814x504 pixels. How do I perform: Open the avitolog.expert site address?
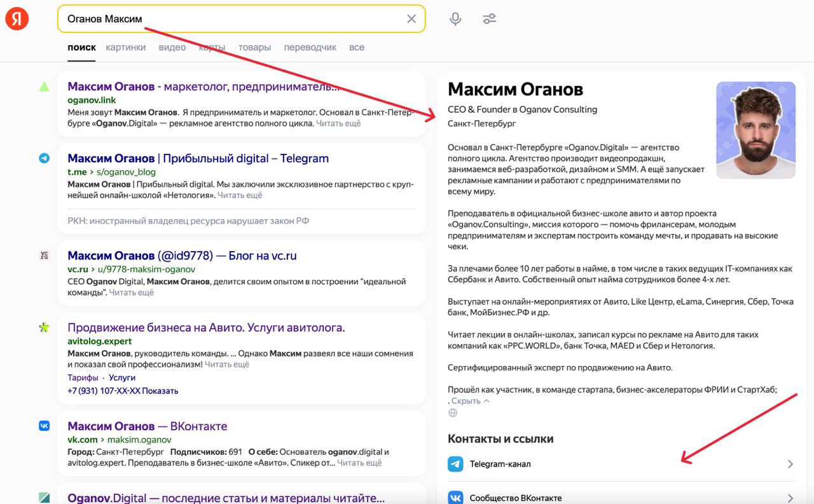[x=100, y=341]
